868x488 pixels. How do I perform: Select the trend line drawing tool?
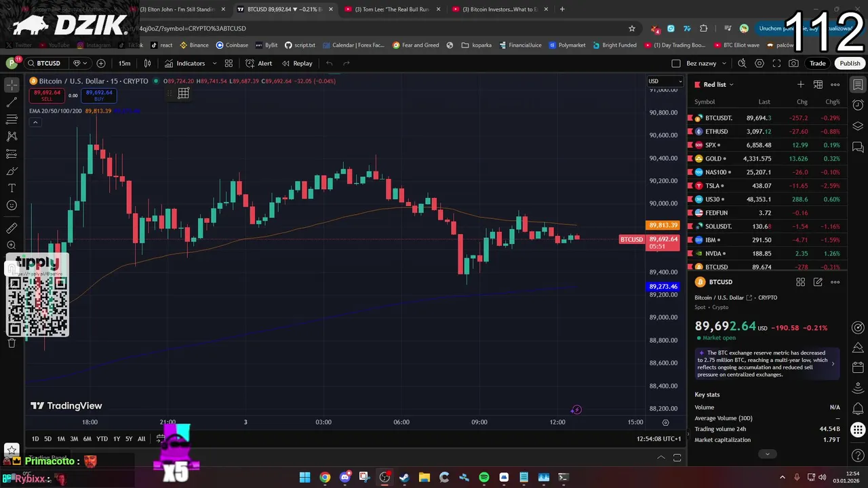click(x=12, y=102)
